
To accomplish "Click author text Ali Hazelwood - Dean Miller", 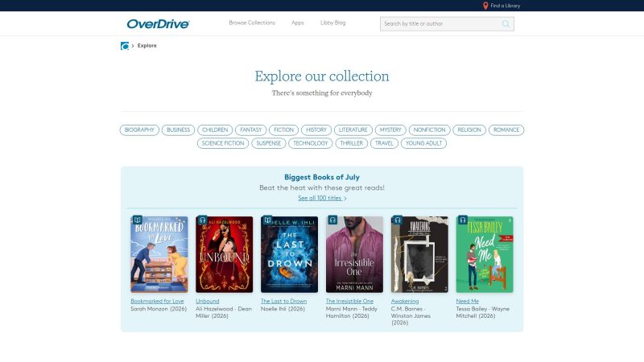I will pyautogui.click(x=224, y=312).
